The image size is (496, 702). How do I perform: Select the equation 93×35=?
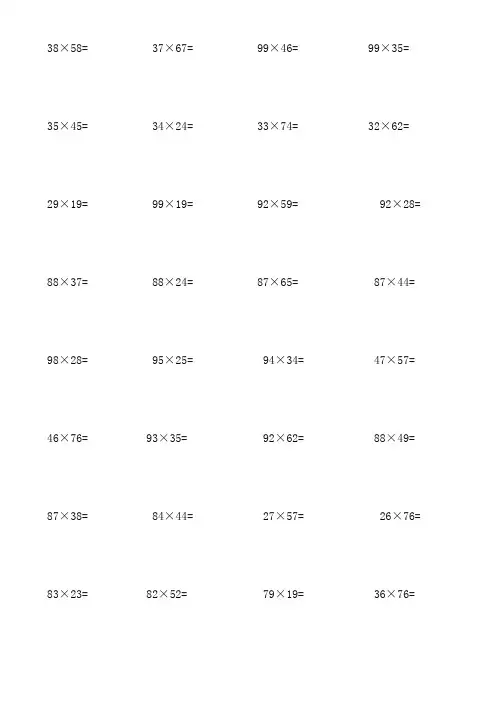coord(167,437)
